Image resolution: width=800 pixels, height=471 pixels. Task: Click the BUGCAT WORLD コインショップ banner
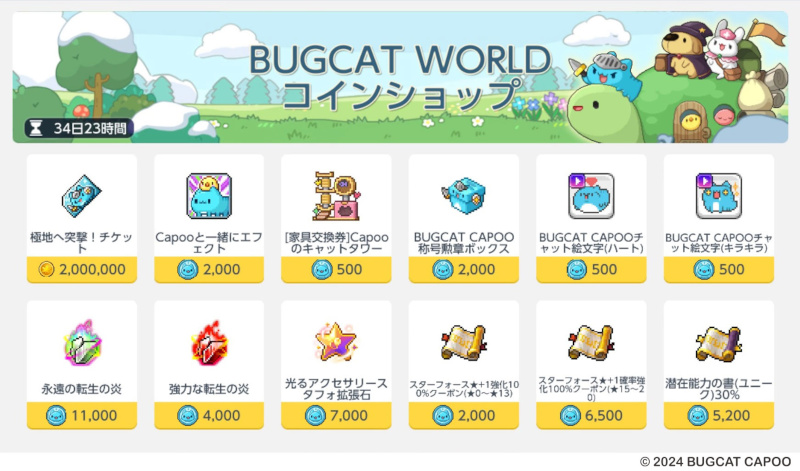pyautogui.click(x=401, y=77)
